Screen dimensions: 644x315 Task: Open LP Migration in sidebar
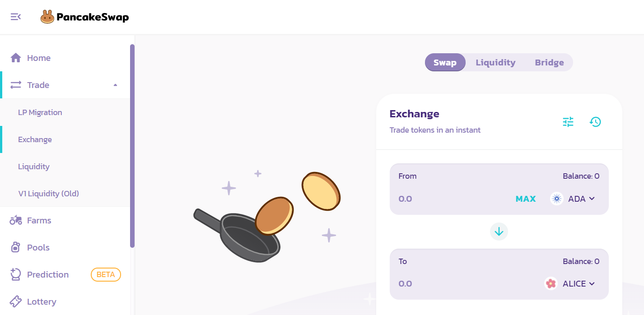(40, 112)
